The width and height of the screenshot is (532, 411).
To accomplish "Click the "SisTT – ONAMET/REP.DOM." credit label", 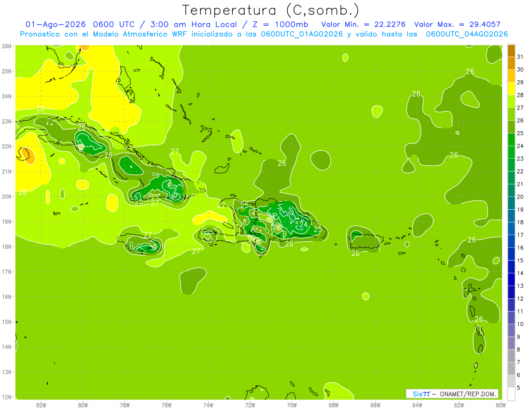I will click(452, 394).
